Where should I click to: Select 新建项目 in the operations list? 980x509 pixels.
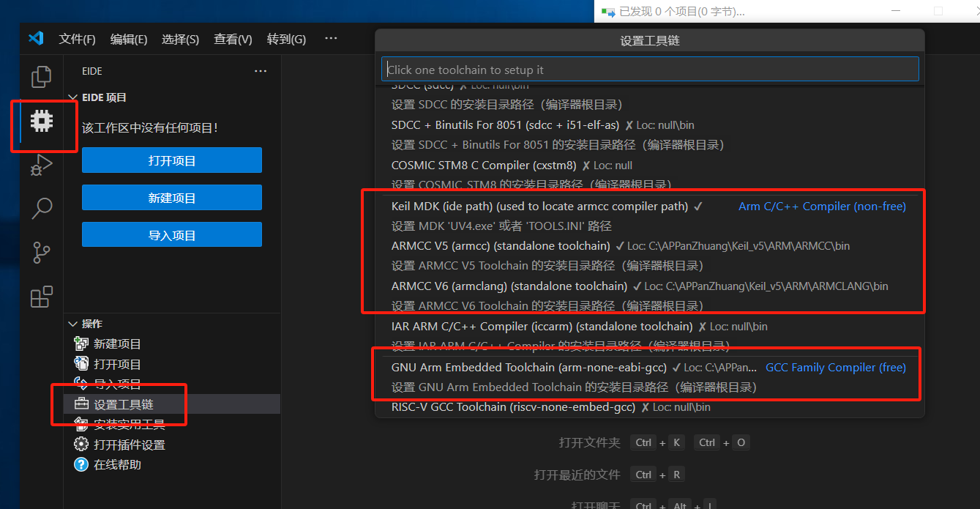pyautogui.click(x=173, y=343)
